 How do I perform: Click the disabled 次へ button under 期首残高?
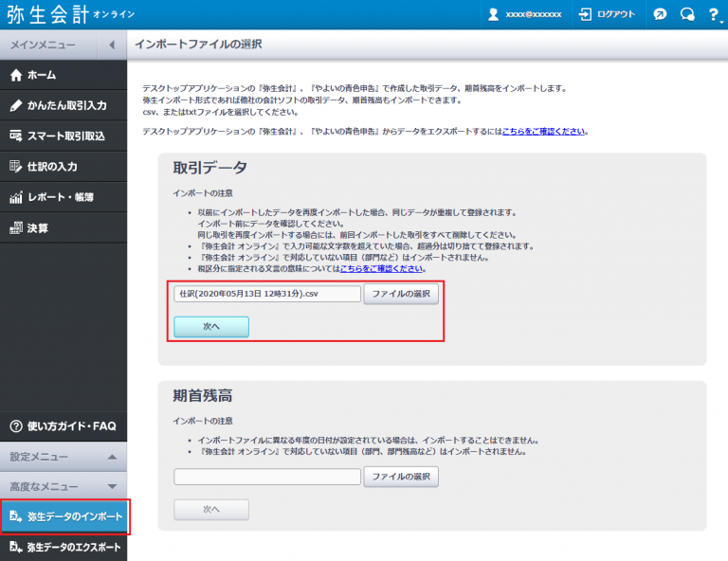211,510
